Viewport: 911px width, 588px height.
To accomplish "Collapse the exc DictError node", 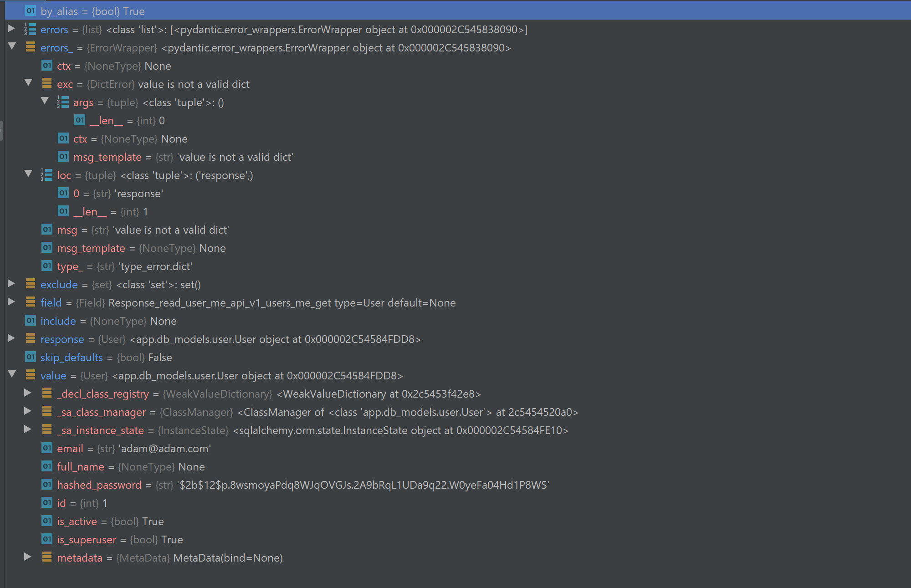I will [x=28, y=83].
